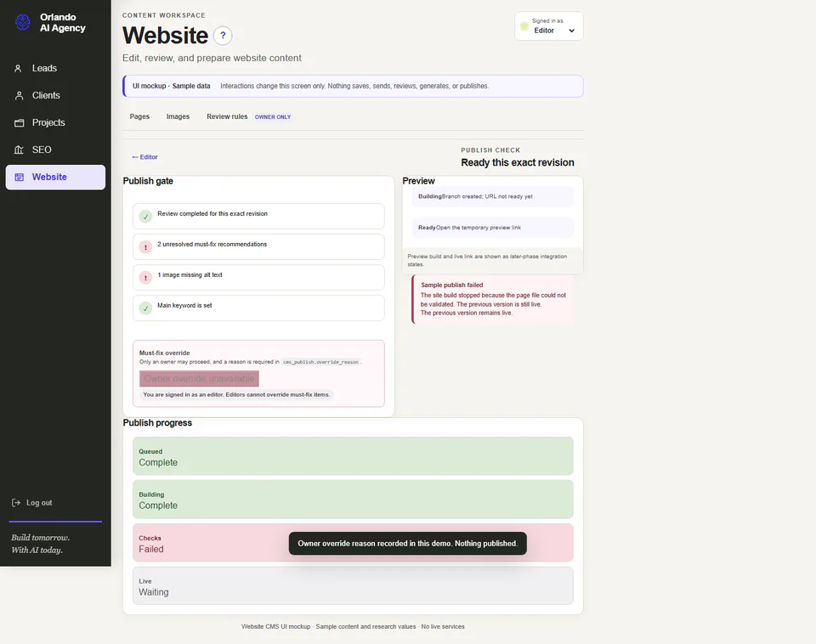Click the Building preview state row
The image size is (816, 644).
[x=493, y=196]
